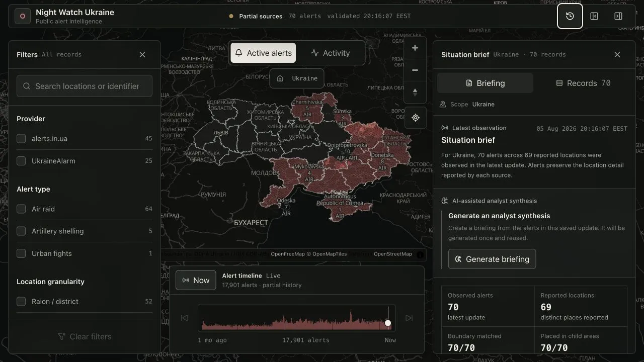
Task: Click the OpenStreetMap attribution link
Action: click(393, 254)
